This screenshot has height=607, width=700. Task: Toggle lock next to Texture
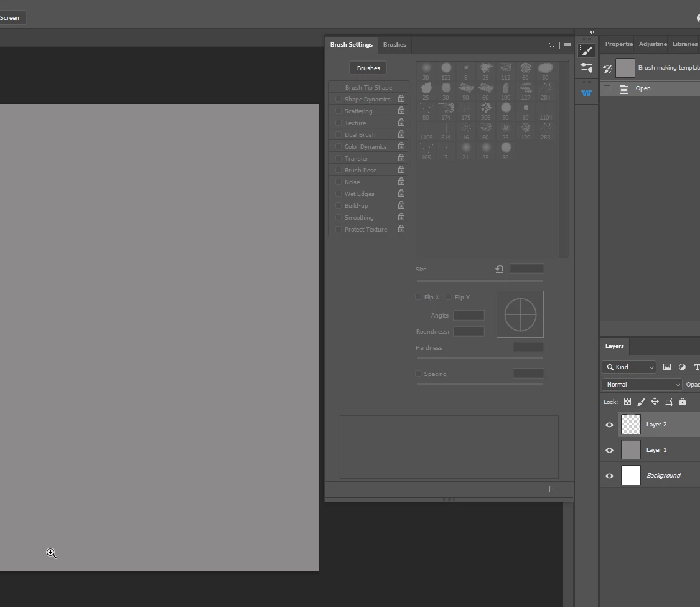tap(401, 123)
